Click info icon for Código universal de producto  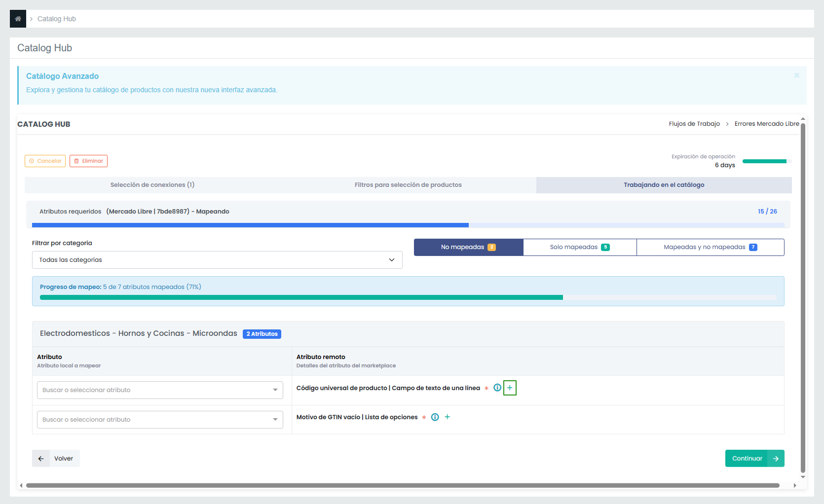[x=497, y=388]
